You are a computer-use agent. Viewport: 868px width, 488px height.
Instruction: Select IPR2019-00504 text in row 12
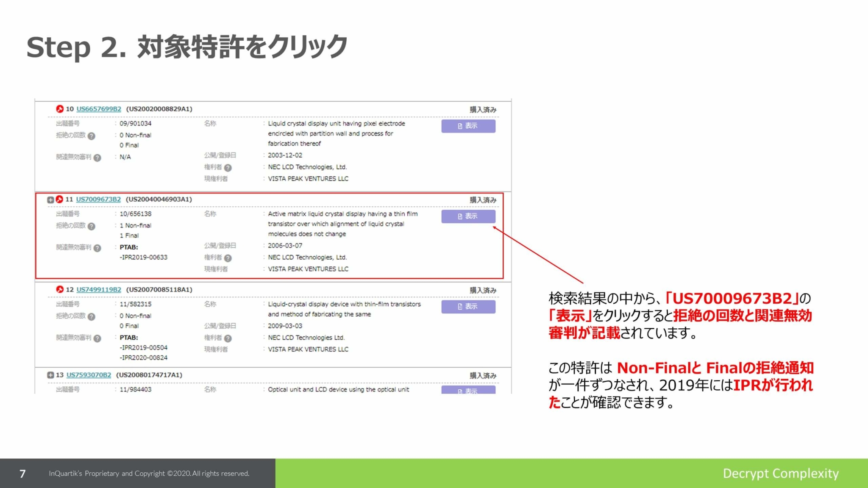pyautogui.click(x=145, y=347)
